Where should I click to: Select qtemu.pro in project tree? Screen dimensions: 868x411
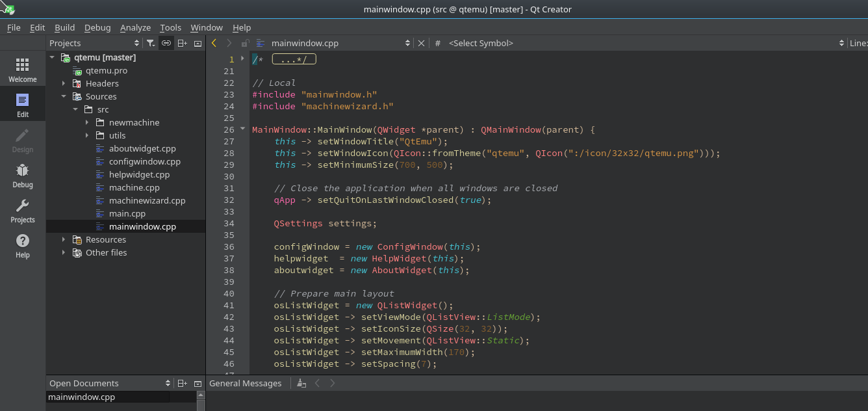coord(107,70)
